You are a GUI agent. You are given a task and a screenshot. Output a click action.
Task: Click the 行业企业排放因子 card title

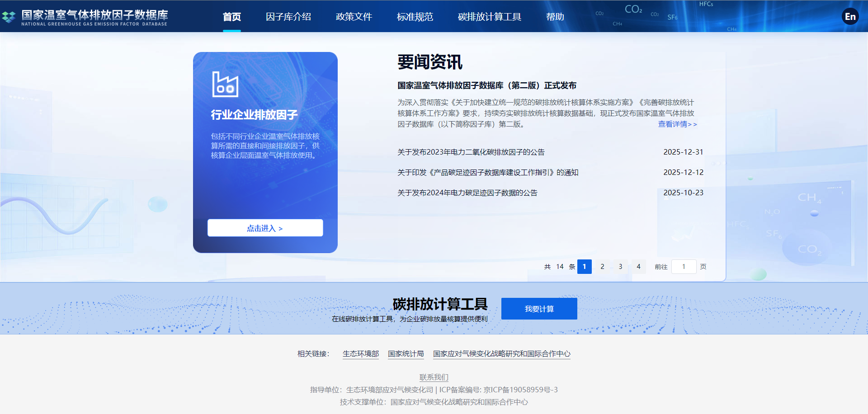point(254,115)
